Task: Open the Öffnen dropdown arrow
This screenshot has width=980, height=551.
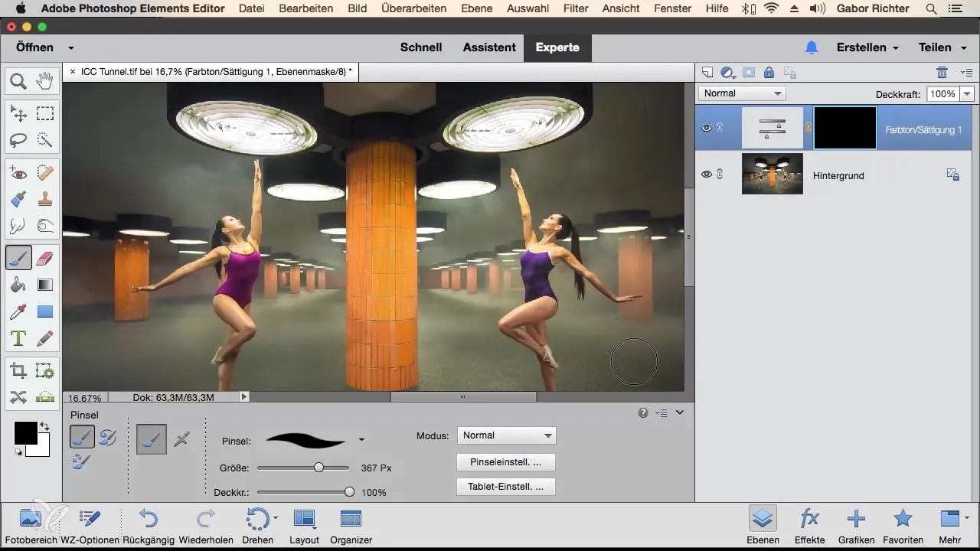Action: tap(71, 47)
